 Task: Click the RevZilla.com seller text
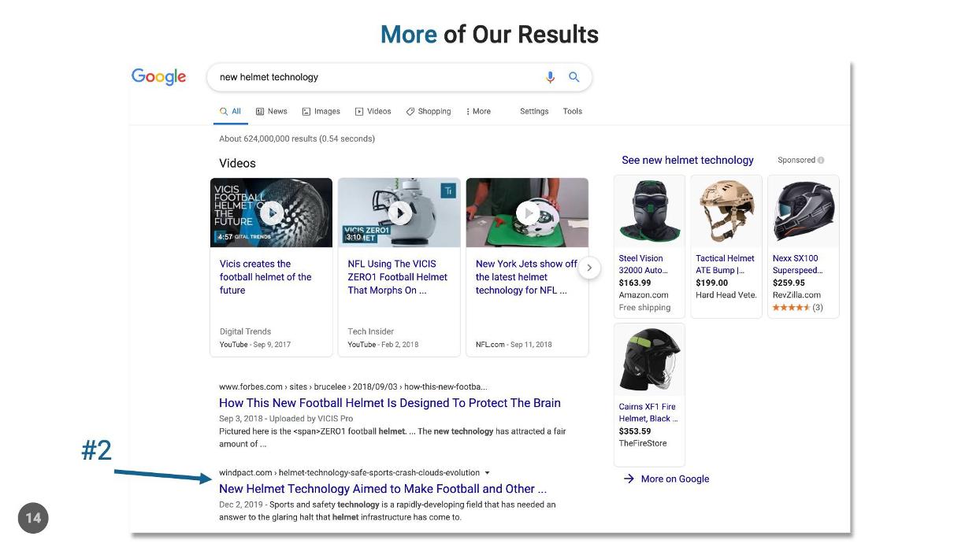(x=796, y=295)
